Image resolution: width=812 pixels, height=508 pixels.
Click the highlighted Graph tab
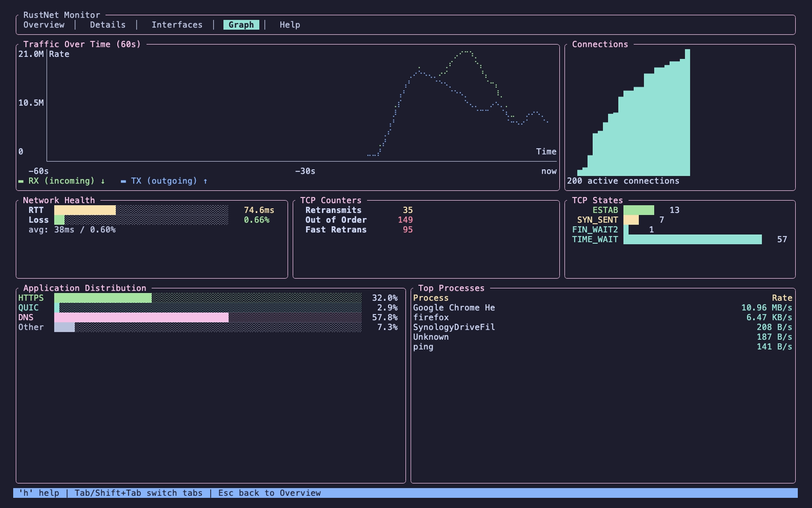(x=241, y=25)
